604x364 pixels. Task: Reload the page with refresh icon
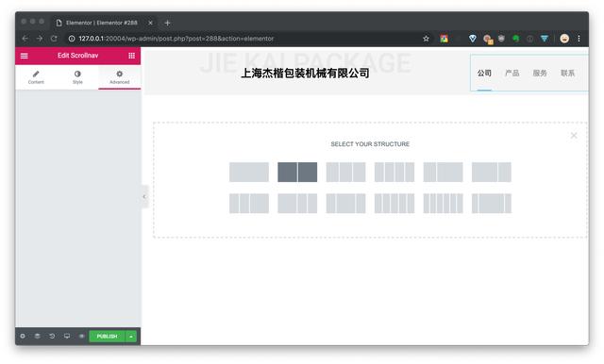coord(54,39)
